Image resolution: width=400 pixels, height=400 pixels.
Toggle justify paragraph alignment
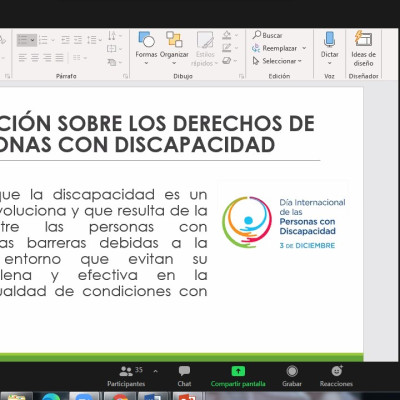pos(59,58)
